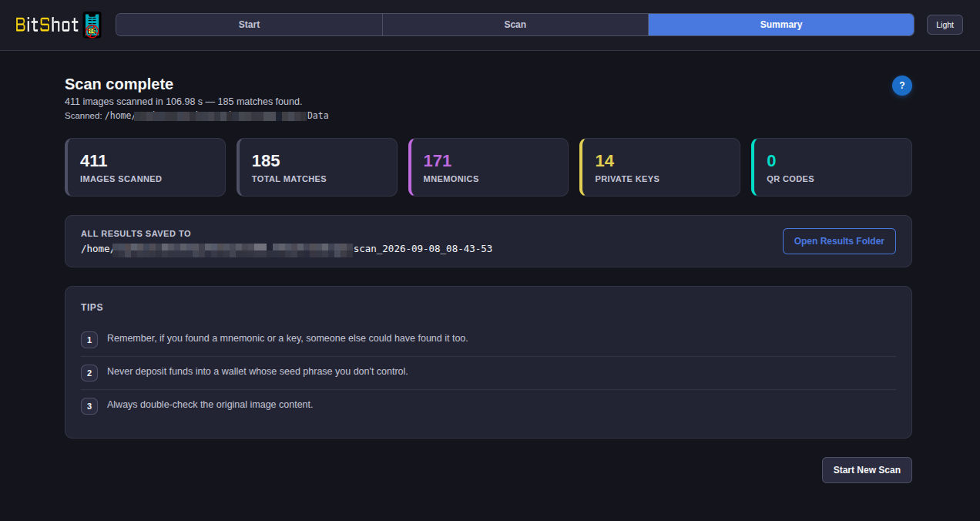Click the 171 Mnemonics card
This screenshot has width=980, height=521.
point(488,167)
